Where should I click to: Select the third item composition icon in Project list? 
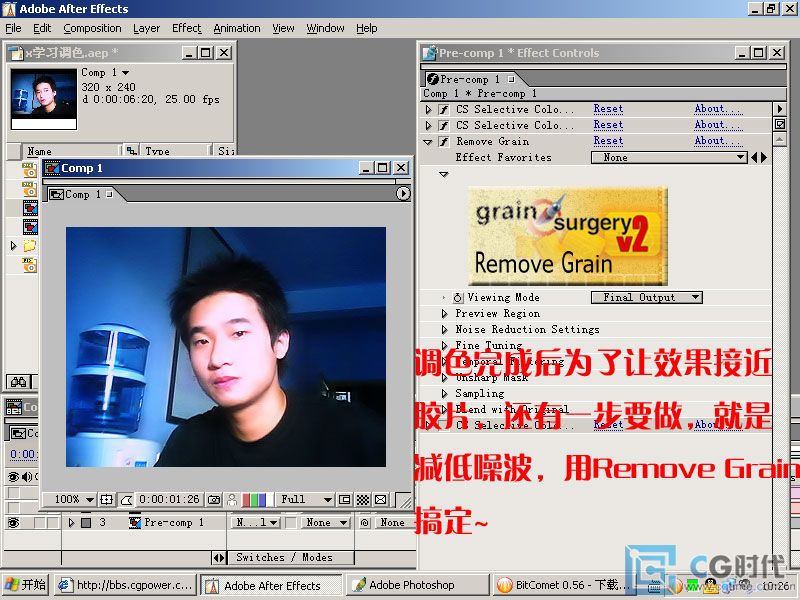pyautogui.click(x=30, y=208)
